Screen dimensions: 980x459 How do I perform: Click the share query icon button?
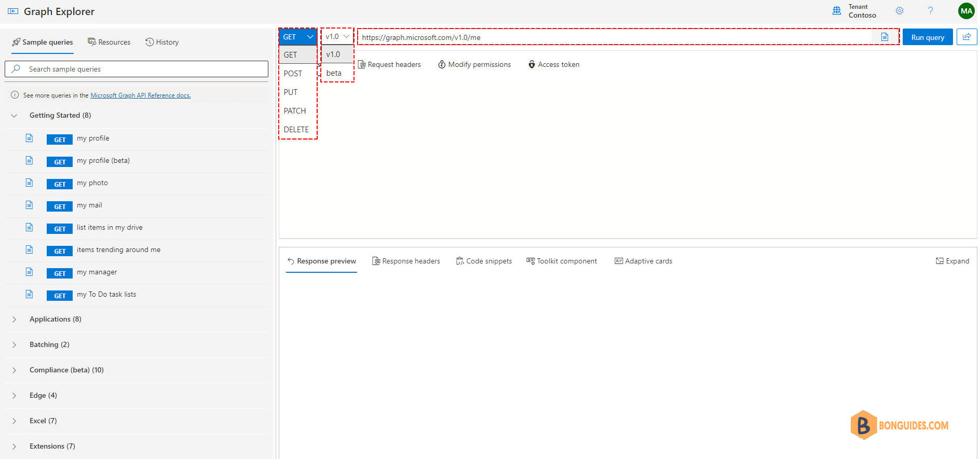pos(967,37)
